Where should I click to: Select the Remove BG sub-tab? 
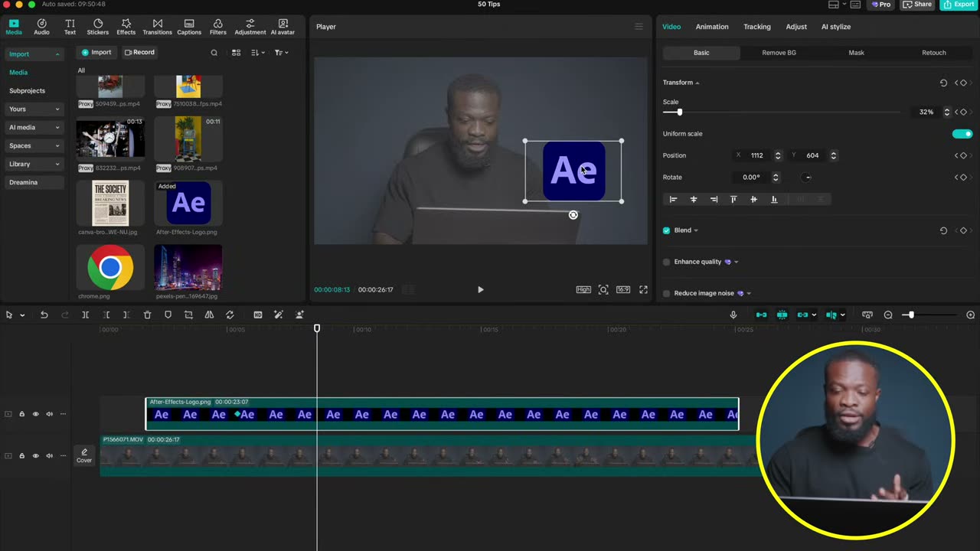pyautogui.click(x=779, y=53)
